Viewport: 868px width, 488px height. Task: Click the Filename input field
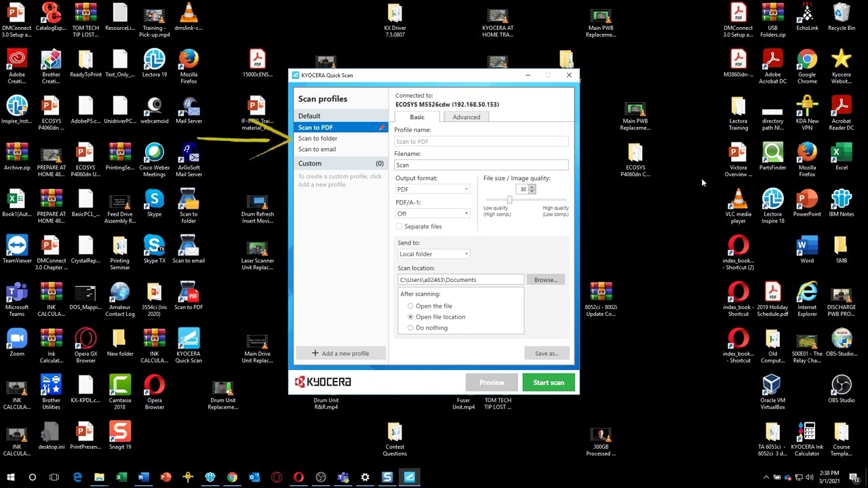tap(481, 165)
